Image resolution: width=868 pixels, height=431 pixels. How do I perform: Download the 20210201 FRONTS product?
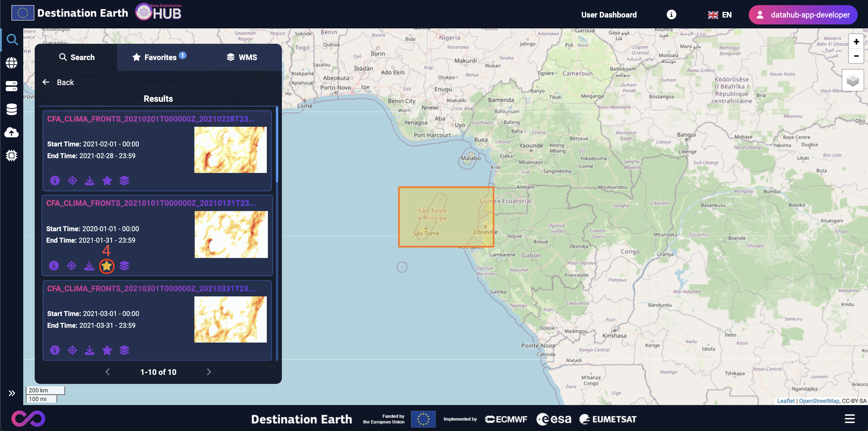[x=90, y=180]
